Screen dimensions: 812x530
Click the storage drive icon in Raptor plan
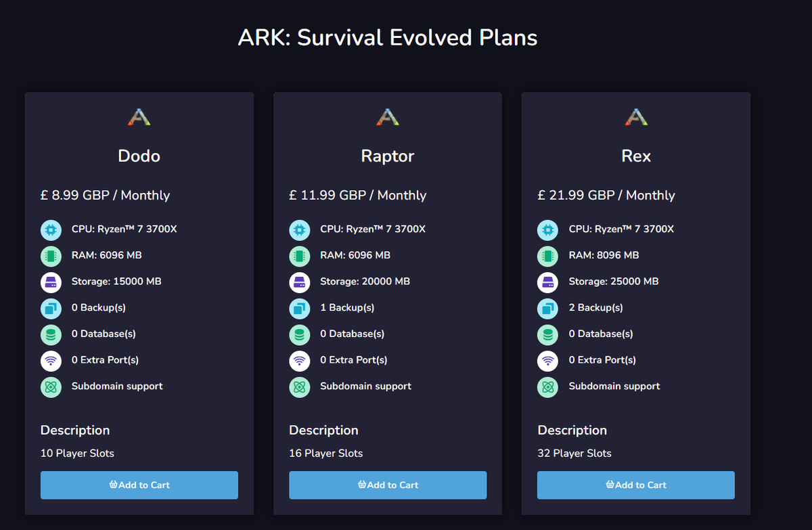(x=300, y=282)
